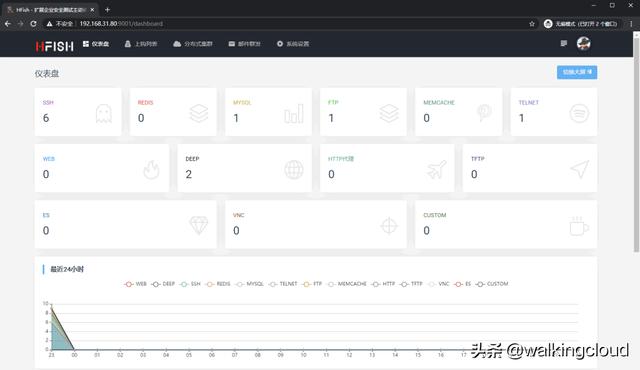640x370 pixels.
Task: Click the layers icon on the REDIS card
Action: click(199, 113)
